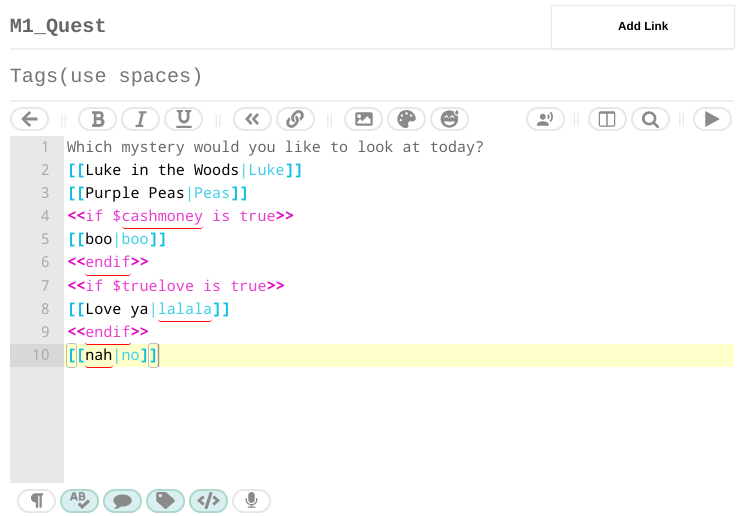Toggle spell check AB button
The image size is (749, 516).
(79, 501)
